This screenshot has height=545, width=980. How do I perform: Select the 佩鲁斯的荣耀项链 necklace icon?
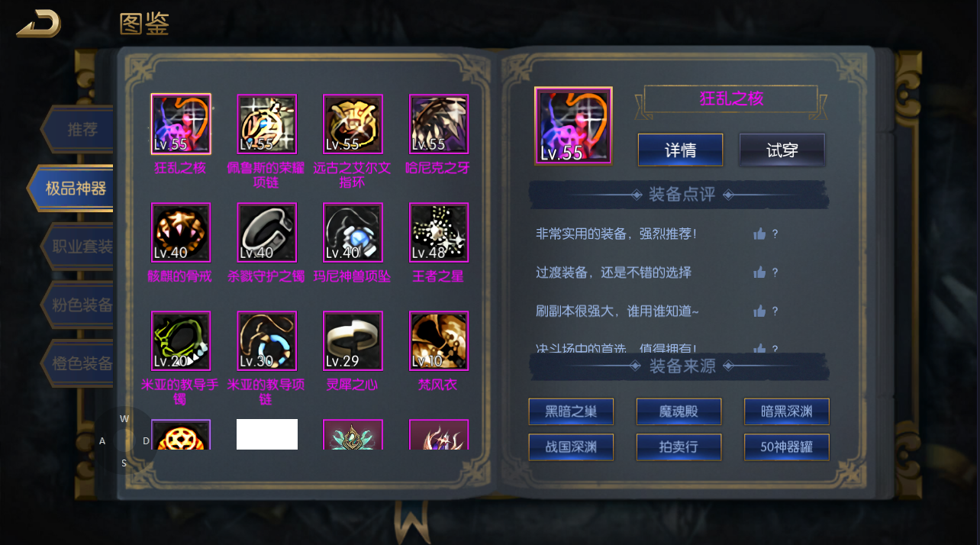(x=267, y=124)
